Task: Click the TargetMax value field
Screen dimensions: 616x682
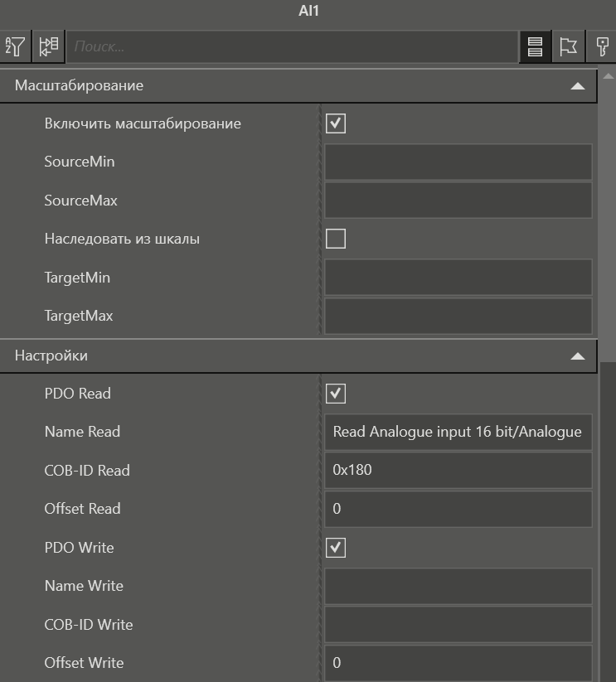Action: [x=458, y=316]
